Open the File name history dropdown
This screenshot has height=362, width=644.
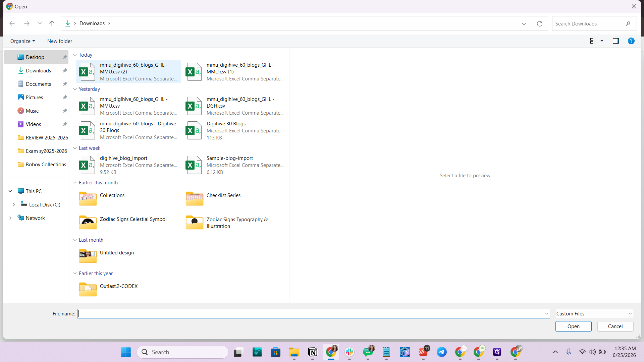pyautogui.click(x=546, y=313)
